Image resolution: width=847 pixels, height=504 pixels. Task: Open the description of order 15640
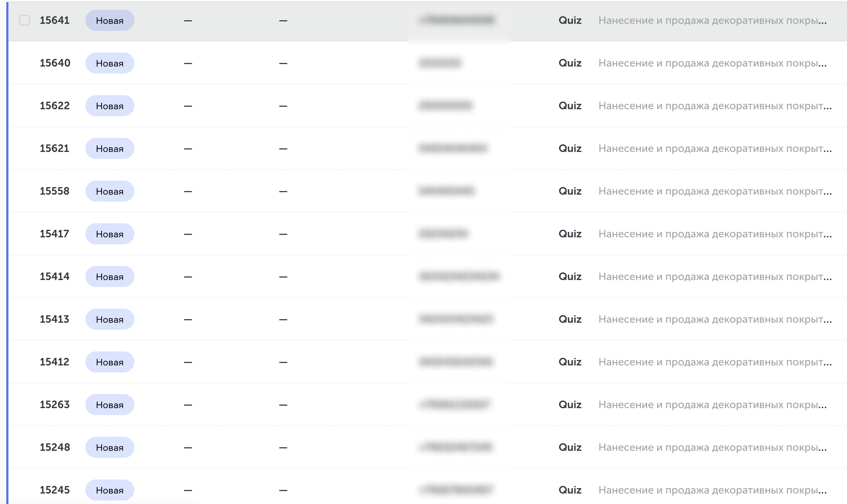[x=713, y=63]
